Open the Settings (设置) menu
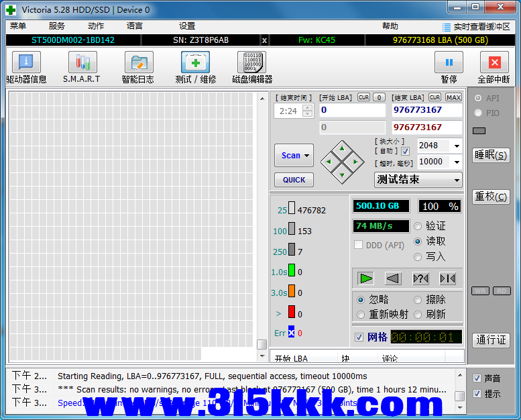This screenshot has height=420, width=521. 187,26
